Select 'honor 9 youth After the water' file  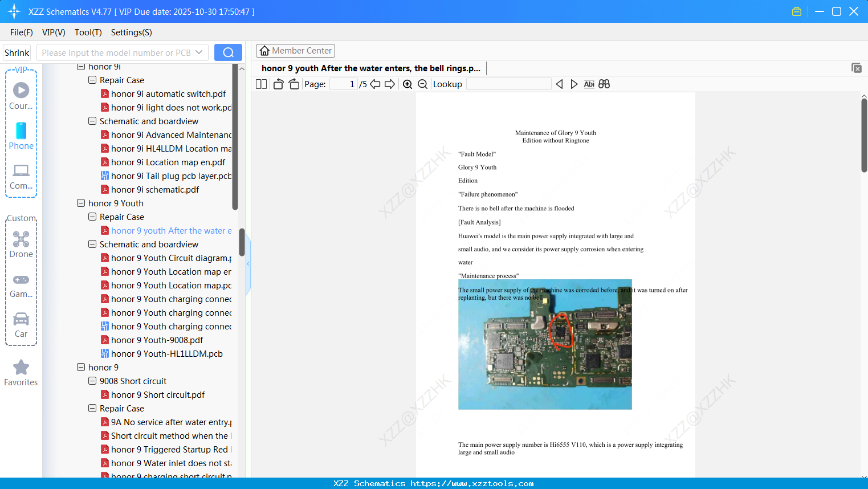click(172, 230)
